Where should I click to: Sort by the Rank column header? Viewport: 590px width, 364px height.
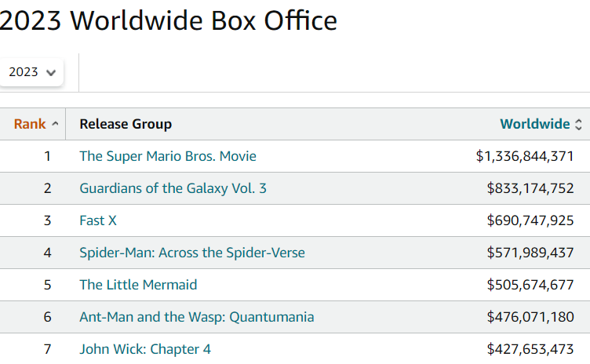30,124
